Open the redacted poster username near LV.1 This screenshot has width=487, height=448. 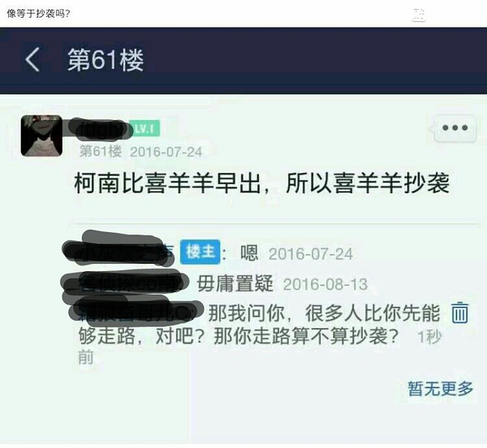pyautogui.click(x=99, y=129)
